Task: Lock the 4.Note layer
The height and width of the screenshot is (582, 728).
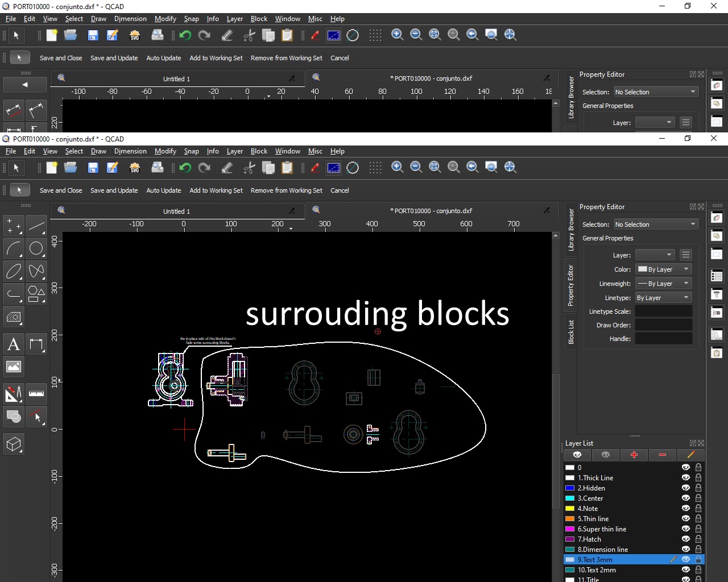Action: point(698,509)
